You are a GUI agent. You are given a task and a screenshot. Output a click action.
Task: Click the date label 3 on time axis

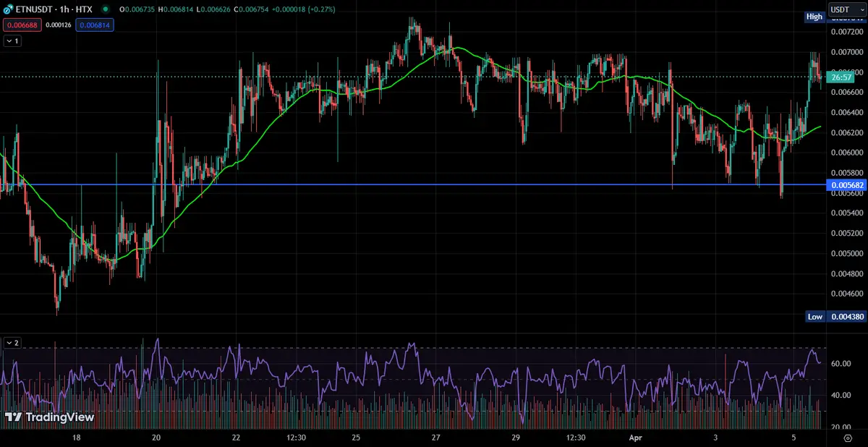click(x=715, y=438)
